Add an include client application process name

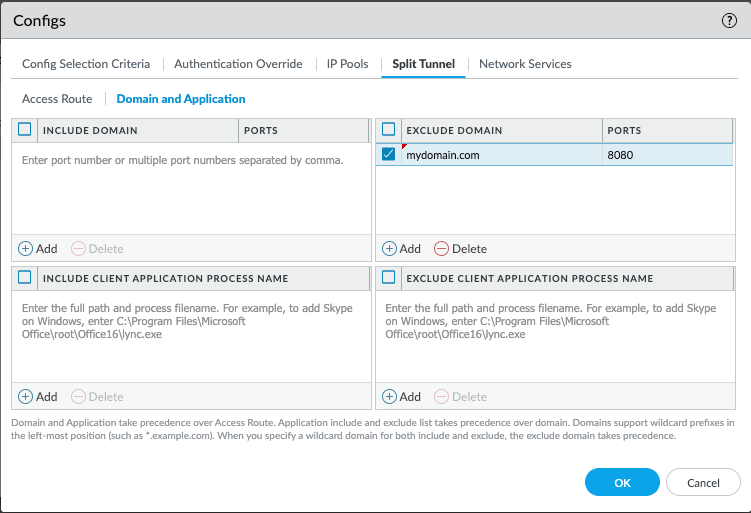[x=38, y=396]
